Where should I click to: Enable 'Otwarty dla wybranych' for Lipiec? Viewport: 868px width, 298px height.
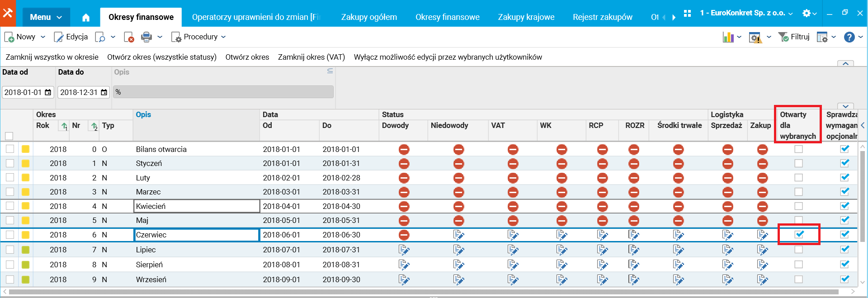[799, 250]
